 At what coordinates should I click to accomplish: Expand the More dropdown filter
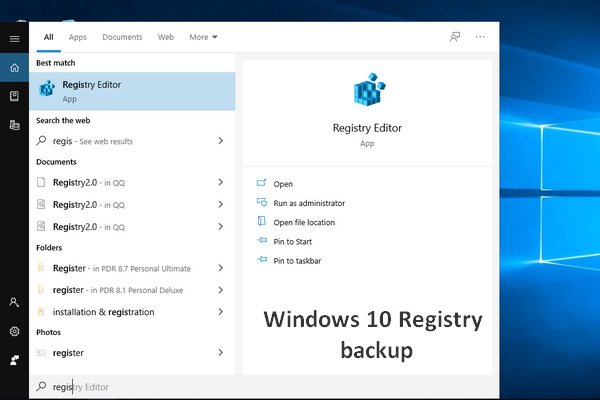pyautogui.click(x=203, y=37)
